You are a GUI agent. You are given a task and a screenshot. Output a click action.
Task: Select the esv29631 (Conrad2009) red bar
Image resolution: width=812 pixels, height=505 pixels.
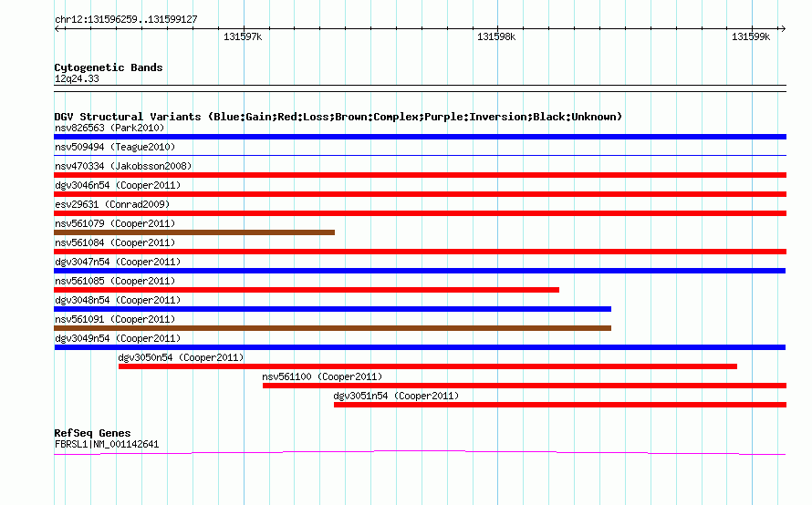pos(420,213)
